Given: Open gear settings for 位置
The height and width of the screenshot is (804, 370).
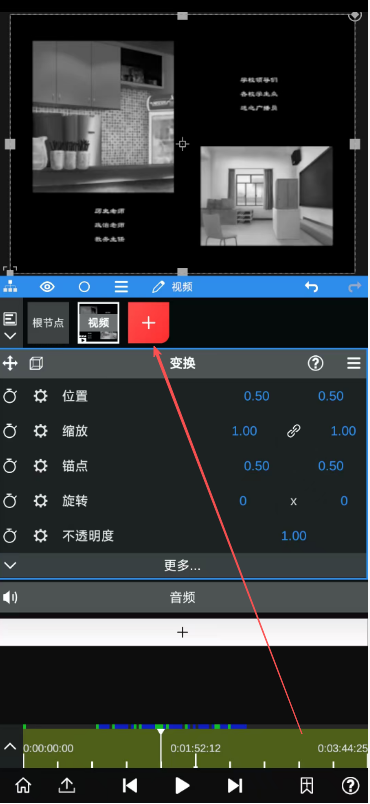Looking at the screenshot, I should click(40, 396).
